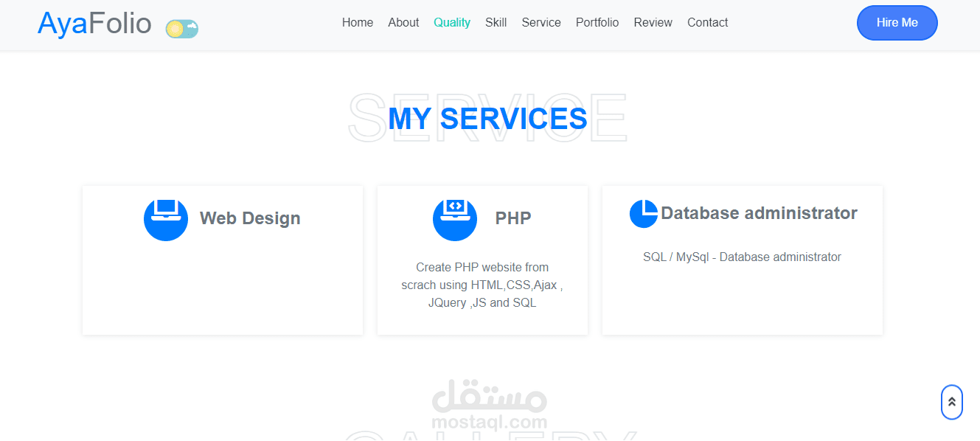Open the Service nav link
The width and height of the screenshot is (980, 441).
(x=541, y=23)
